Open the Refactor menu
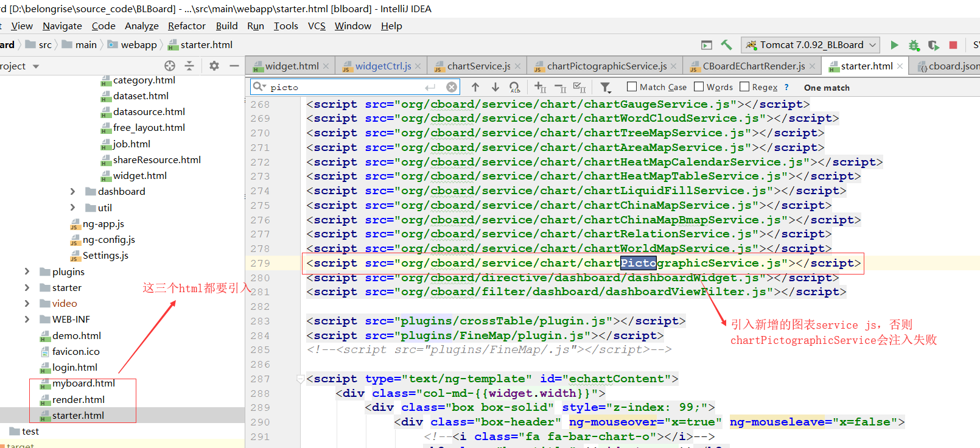Image resolution: width=980 pixels, height=448 pixels. 187,26
